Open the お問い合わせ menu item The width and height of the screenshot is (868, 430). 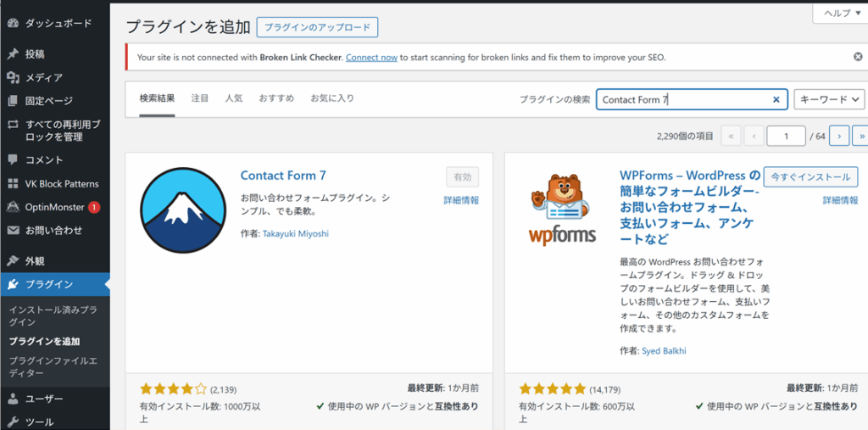point(55,230)
